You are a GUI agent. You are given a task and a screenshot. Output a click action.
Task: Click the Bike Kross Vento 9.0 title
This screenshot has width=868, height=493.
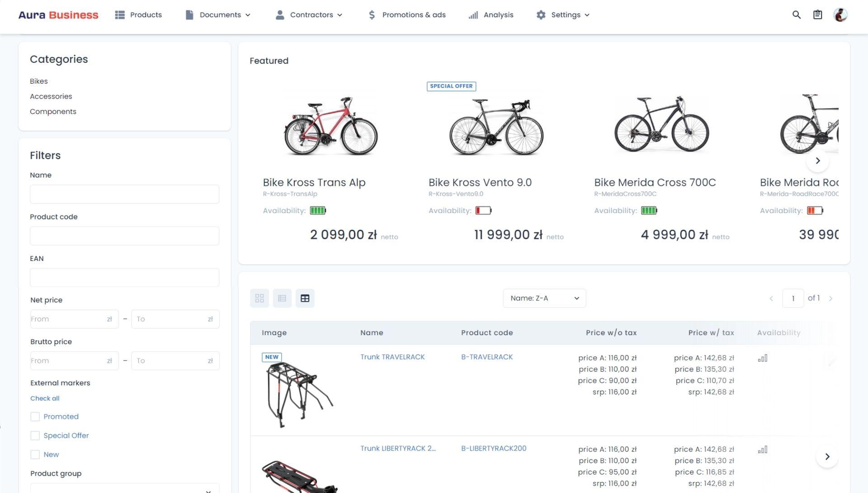click(480, 182)
